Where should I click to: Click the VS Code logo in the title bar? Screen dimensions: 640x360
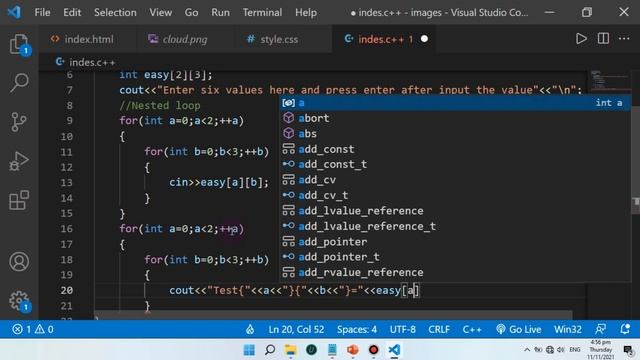click(14, 12)
